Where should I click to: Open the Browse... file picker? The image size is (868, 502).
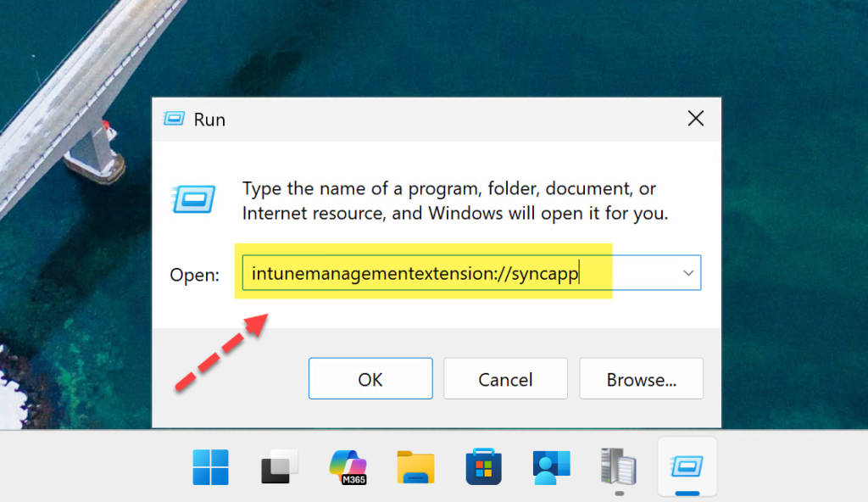click(641, 378)
